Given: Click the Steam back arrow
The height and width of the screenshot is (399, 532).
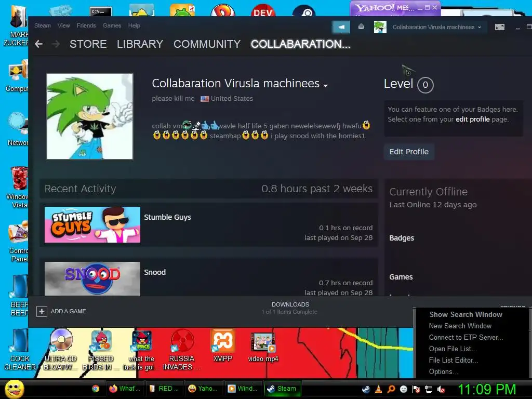Looking at the screenshot, I should click(38, 44).
